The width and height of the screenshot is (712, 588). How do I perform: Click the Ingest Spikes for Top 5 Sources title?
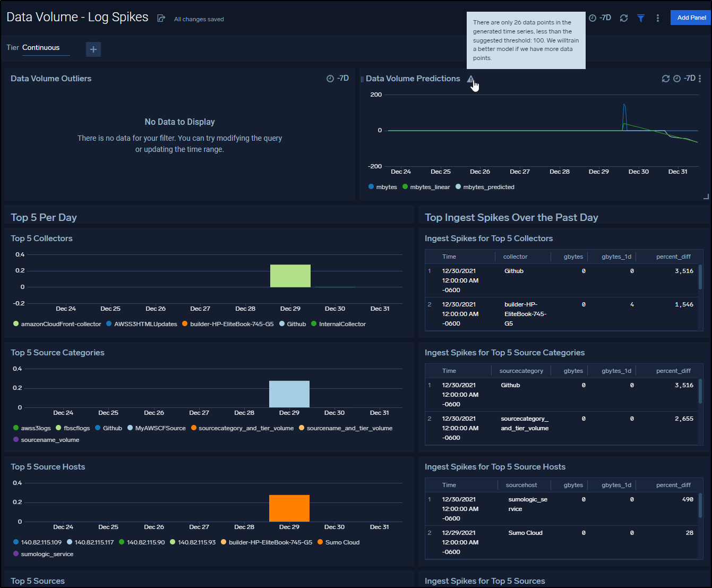click(x=485, y=581)
